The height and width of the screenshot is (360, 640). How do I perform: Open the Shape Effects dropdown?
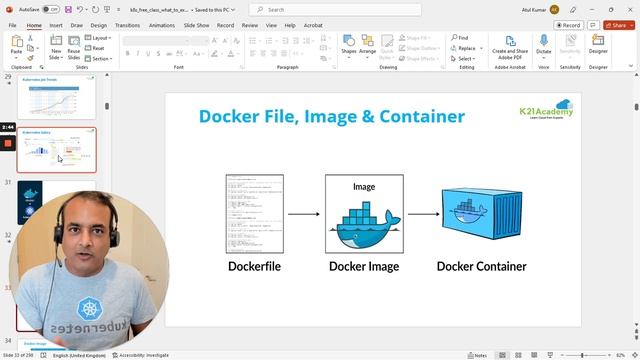point(419,59)
